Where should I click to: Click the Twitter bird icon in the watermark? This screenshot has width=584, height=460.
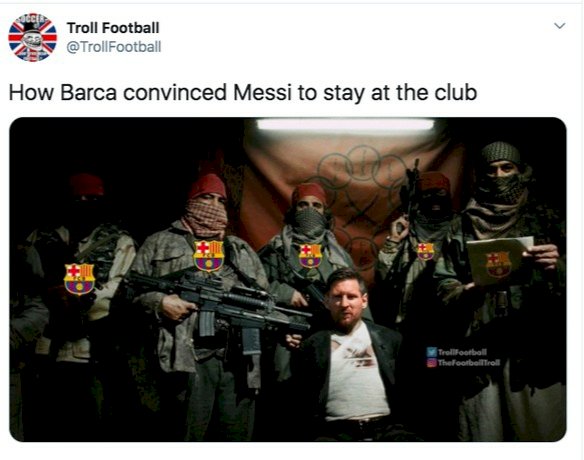point(431,352)
